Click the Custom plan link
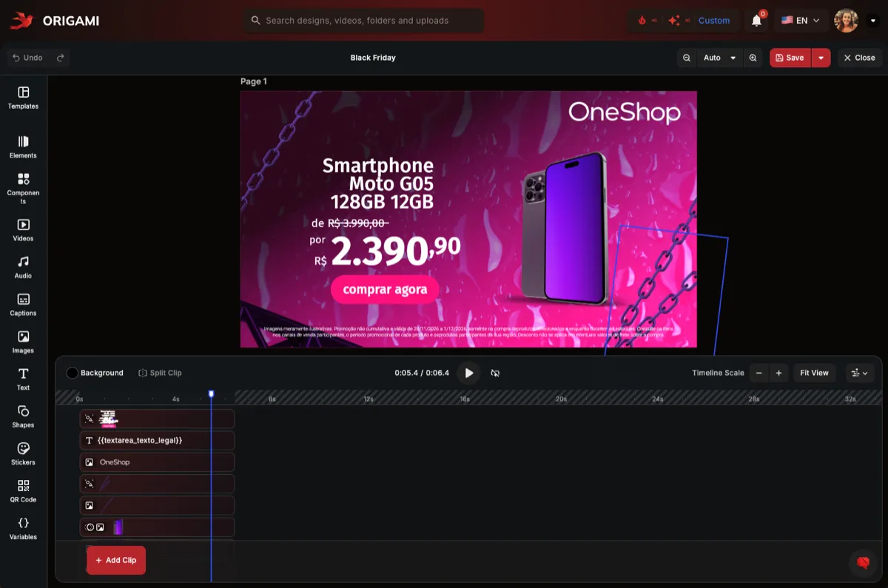Viewport: 888px width, 588px height. [x=714, y=21]
